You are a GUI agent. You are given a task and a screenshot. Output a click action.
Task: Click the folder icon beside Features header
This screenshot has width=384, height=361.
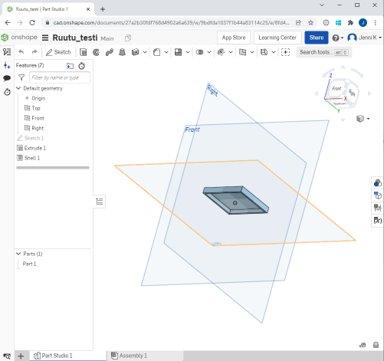click(70, 66)
